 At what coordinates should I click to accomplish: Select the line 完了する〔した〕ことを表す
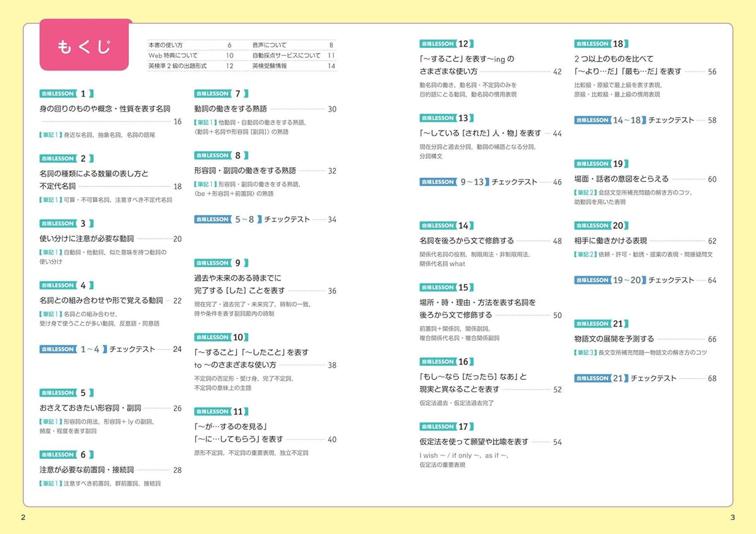(239, 291)
